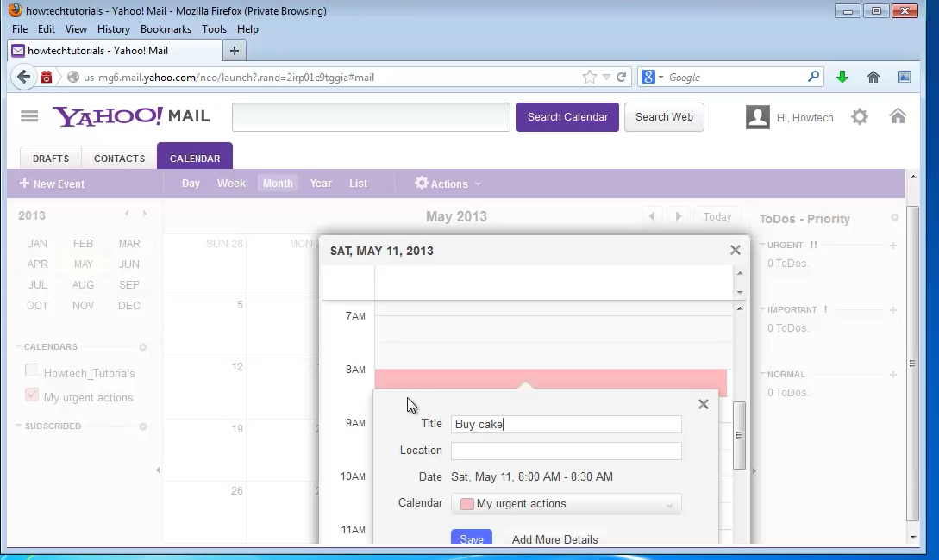Collapse the Urgent ToDos group

click(762, 245)
